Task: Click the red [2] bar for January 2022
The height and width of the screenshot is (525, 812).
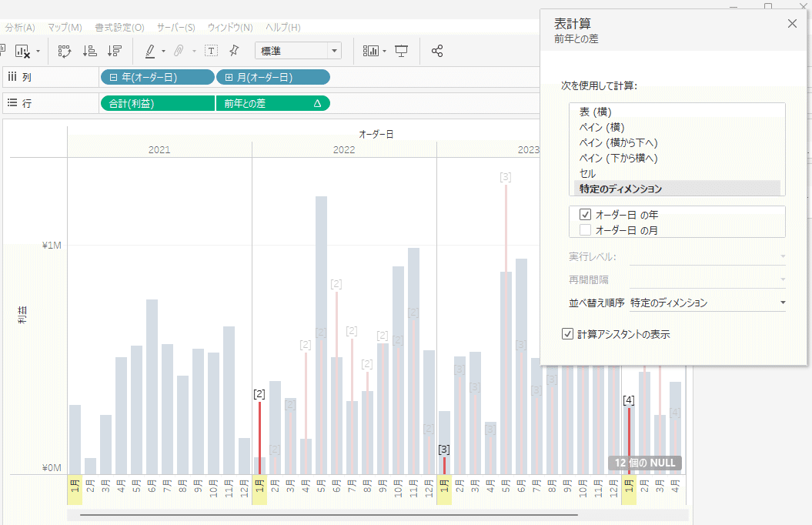Action: tap(259, 438)
